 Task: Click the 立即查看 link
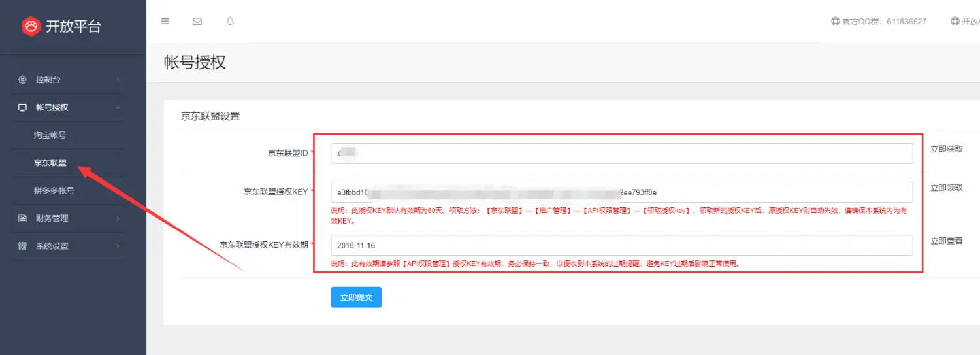tap(947, 241)
